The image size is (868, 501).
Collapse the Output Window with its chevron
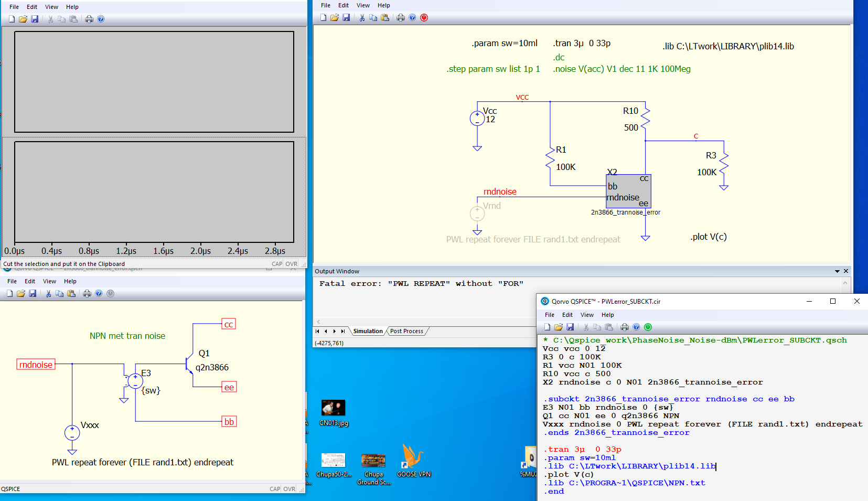[x=837, y=271]
